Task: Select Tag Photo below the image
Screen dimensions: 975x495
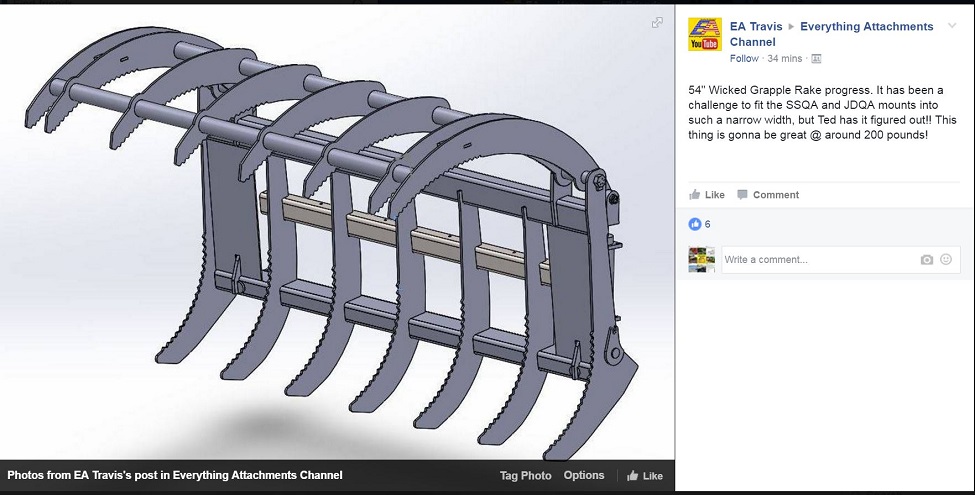Action: 525,476
